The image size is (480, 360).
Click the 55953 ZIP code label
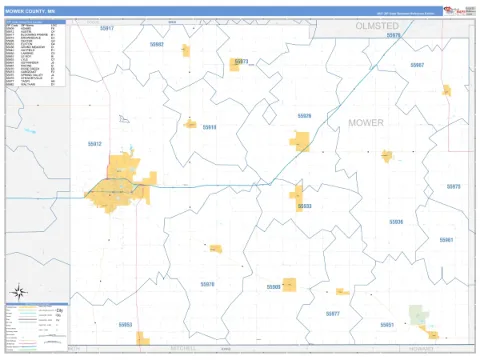125,325
